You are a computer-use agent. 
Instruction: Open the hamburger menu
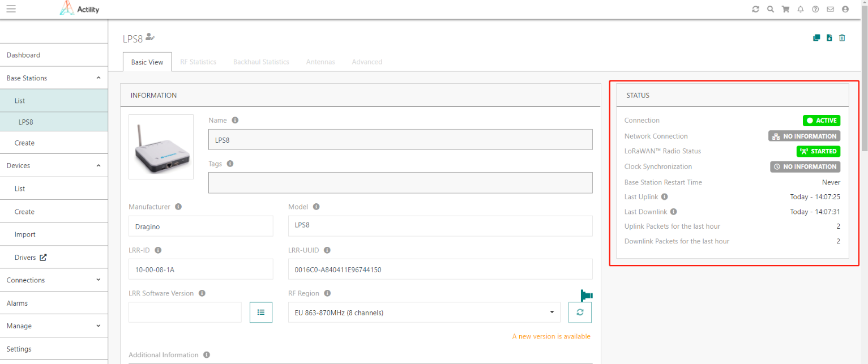click(x=11, y=9)
